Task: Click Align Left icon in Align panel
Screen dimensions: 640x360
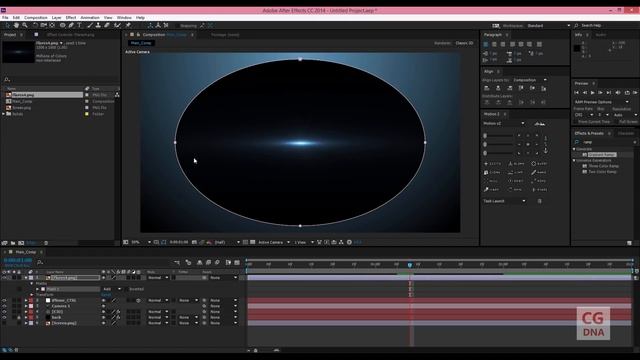Action: [x=487, y=88]
